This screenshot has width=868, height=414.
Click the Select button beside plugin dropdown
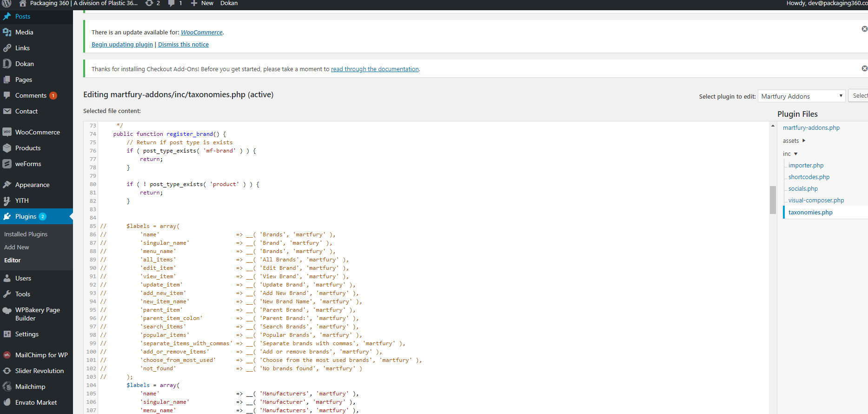click(858, 96)
